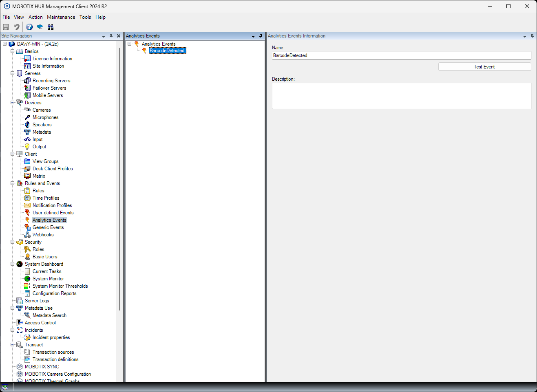537x392 pixels.
Task: Close the Site Navigation pane
Action: tap(119, 36)
